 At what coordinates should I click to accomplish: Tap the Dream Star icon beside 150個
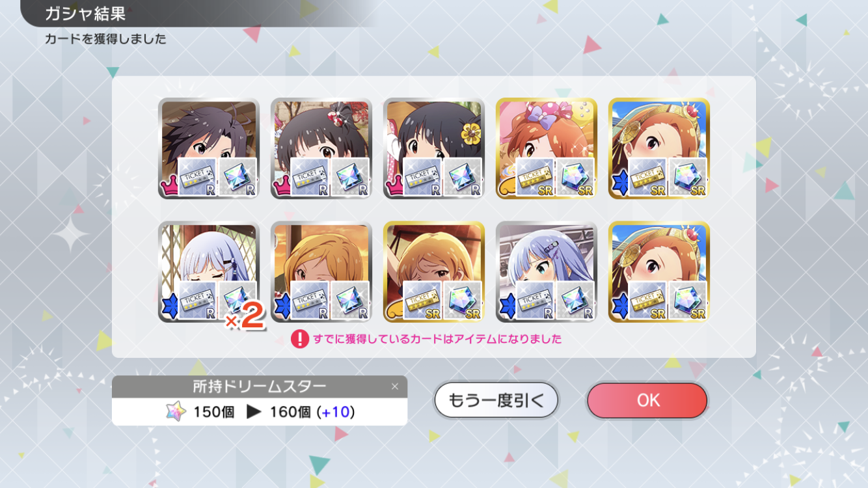pyautogui.click(x=176, y=411)
